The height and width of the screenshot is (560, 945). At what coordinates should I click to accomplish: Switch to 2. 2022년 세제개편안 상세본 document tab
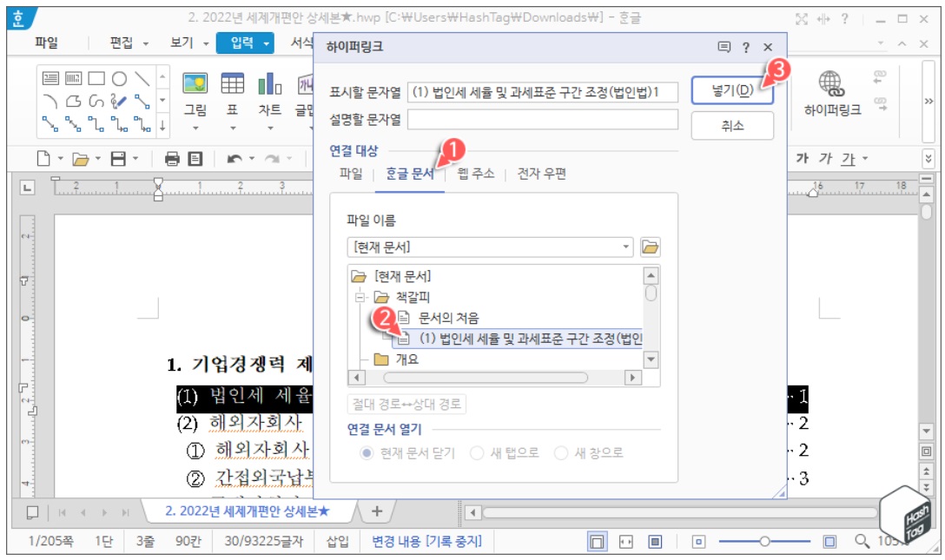247,511
